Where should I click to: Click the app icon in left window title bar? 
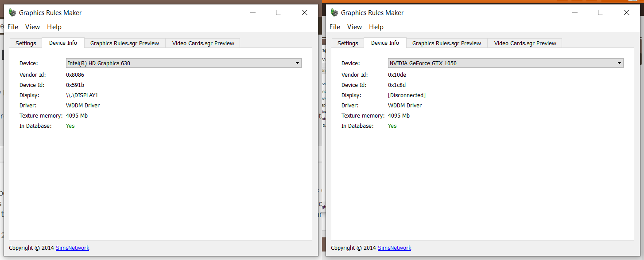(x=12, y=12)
